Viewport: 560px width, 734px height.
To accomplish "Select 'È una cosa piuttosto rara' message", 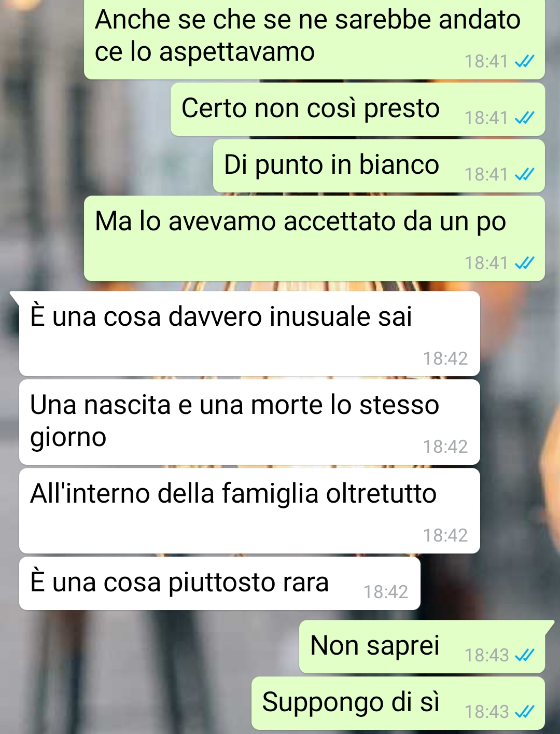I will tap(220, 584).
